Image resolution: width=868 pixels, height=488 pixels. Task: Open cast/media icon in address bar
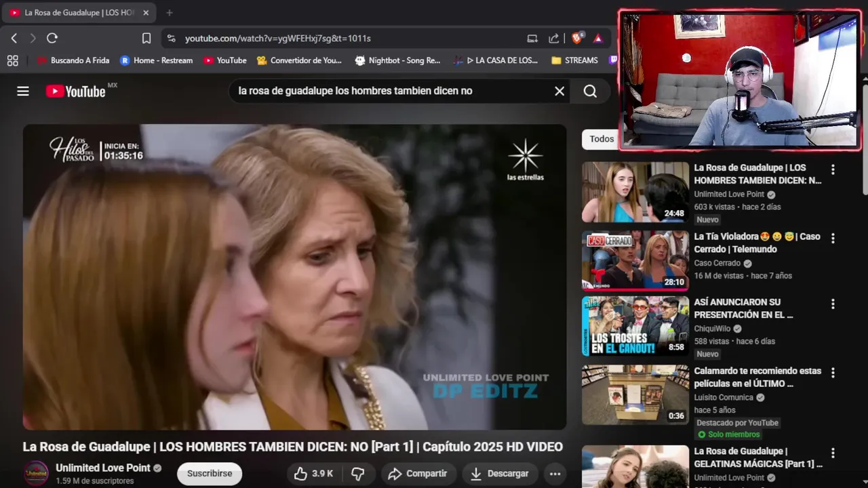coord(532,39)
